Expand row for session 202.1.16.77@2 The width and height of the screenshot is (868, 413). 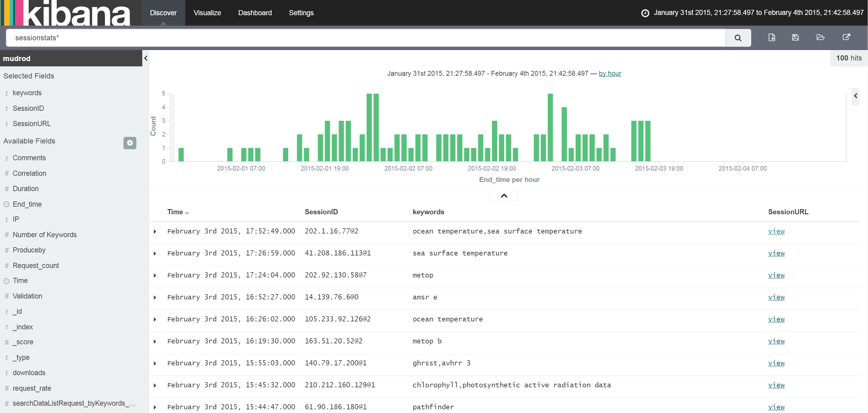[155, 231]
